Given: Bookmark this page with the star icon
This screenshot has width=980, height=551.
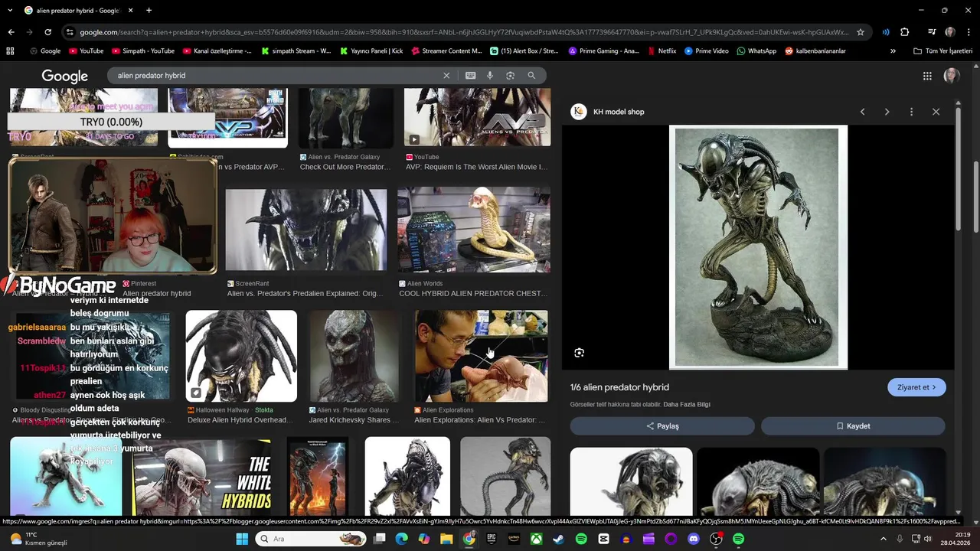Looking at the screenshot, I should [861, 32].
